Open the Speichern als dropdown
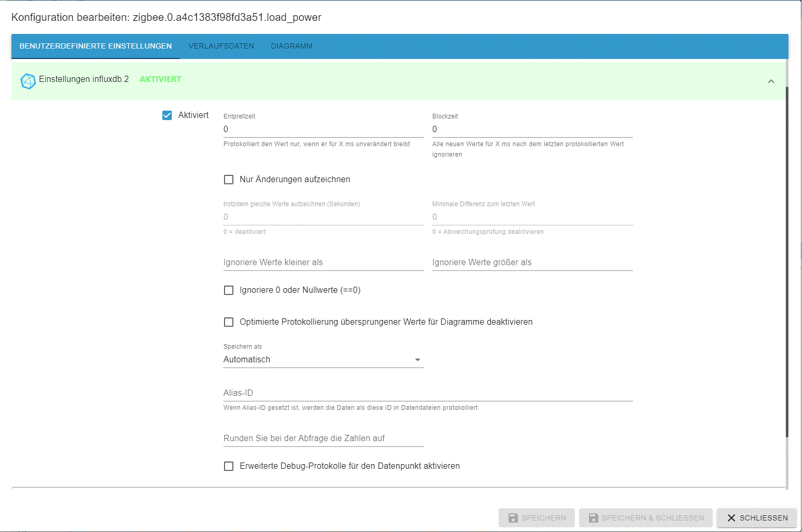802x532 pixels. (x=324, y=360)
